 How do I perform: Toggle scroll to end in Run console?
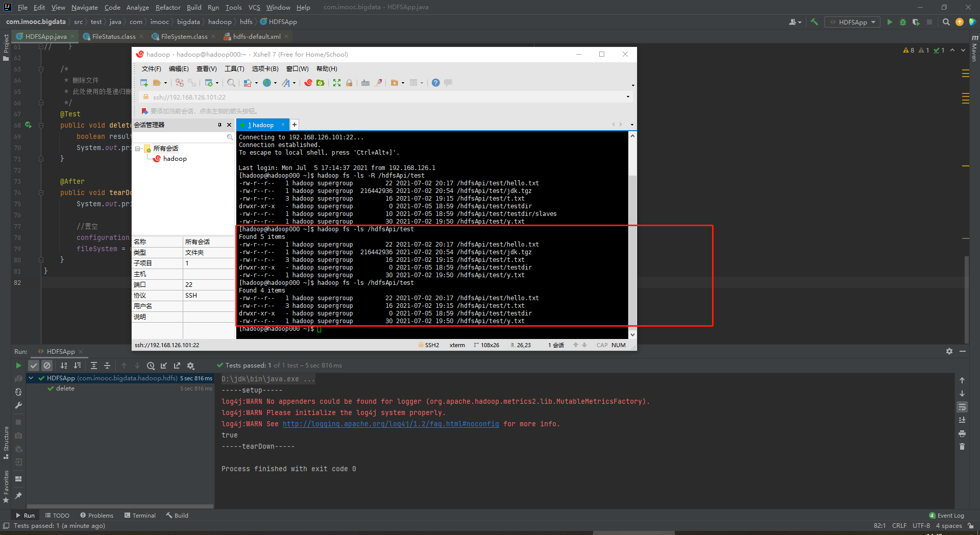click(x=962, y=420)
